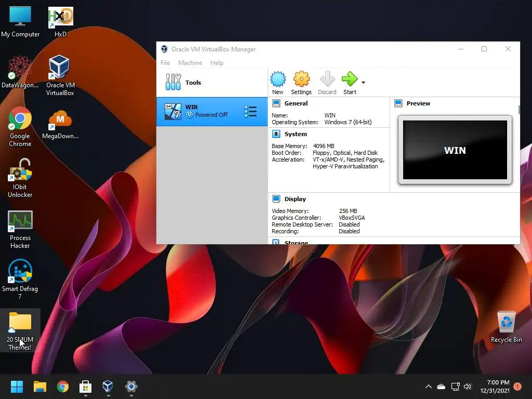
Task: Select the MegaDownloader desktop shortcut
Action: (60, 124)
